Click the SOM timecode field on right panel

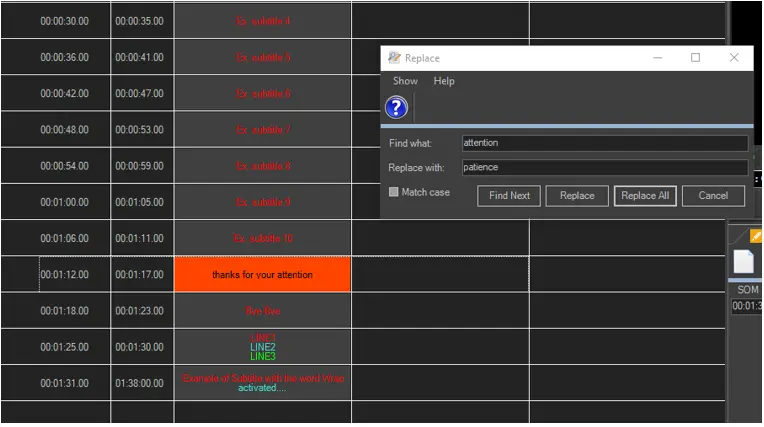click(x=746, y=306)
